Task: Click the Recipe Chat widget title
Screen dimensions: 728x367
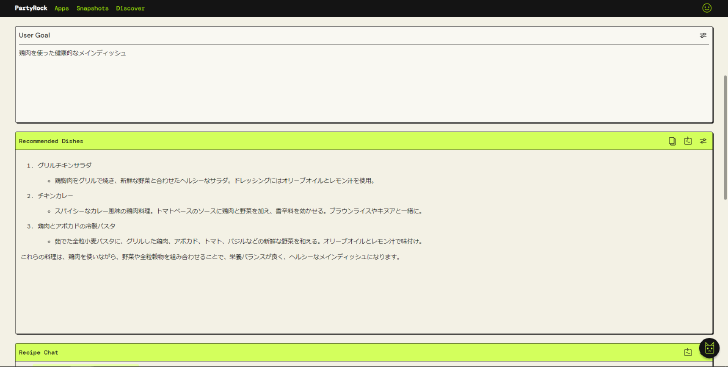Action: (39, 353)
